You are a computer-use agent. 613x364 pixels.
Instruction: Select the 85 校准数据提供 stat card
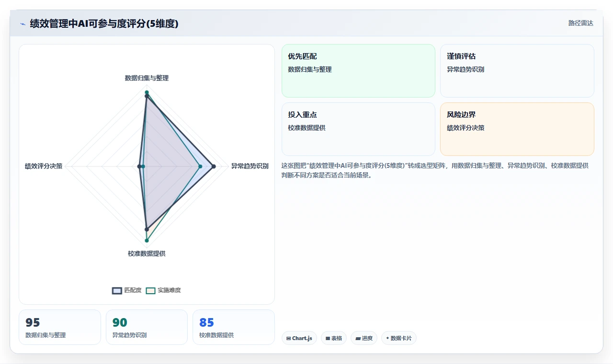234,327
